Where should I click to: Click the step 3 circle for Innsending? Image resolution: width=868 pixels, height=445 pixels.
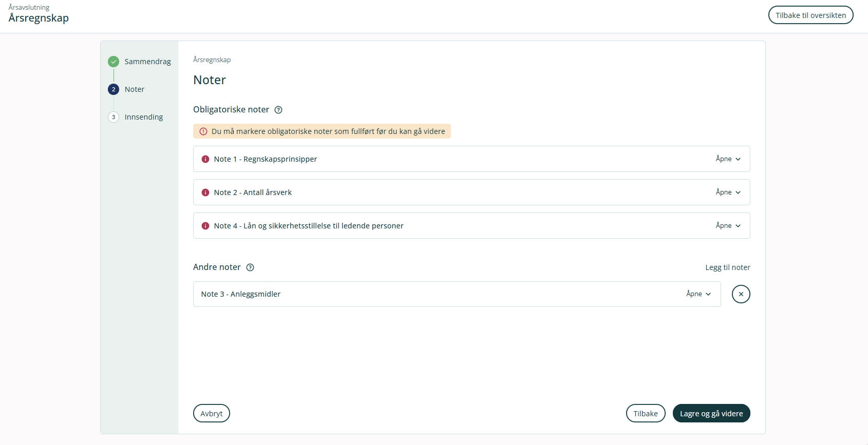tap(114, 117)
